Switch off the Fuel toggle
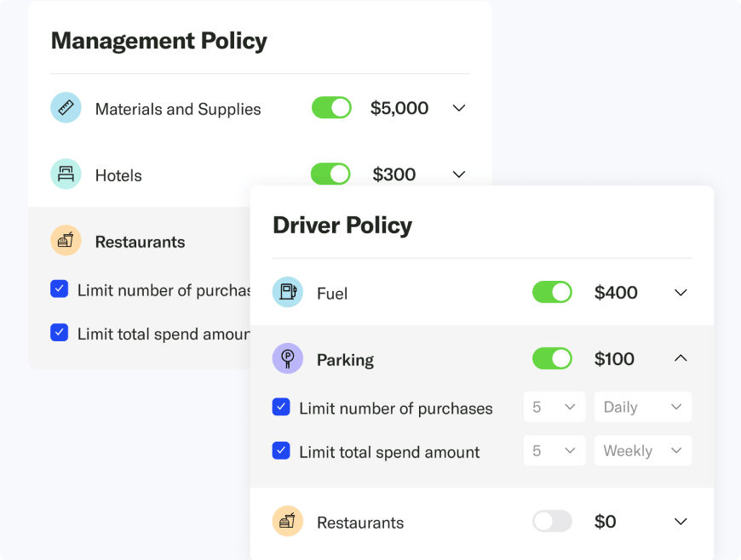 [x=552, y=293]
